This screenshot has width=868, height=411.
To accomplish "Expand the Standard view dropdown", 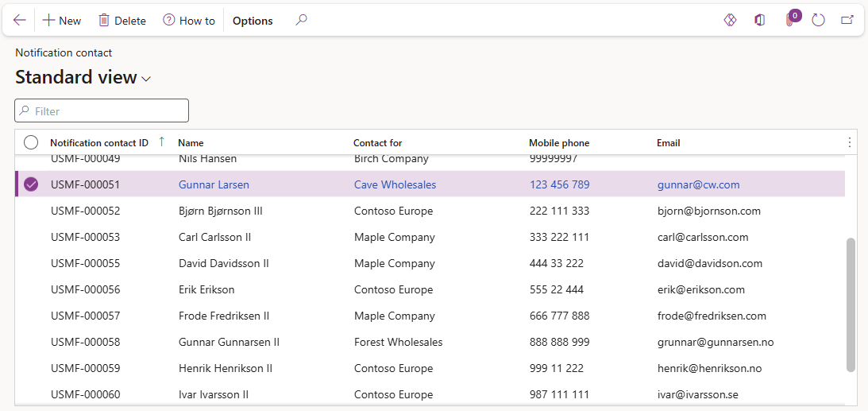I will 145,79.
